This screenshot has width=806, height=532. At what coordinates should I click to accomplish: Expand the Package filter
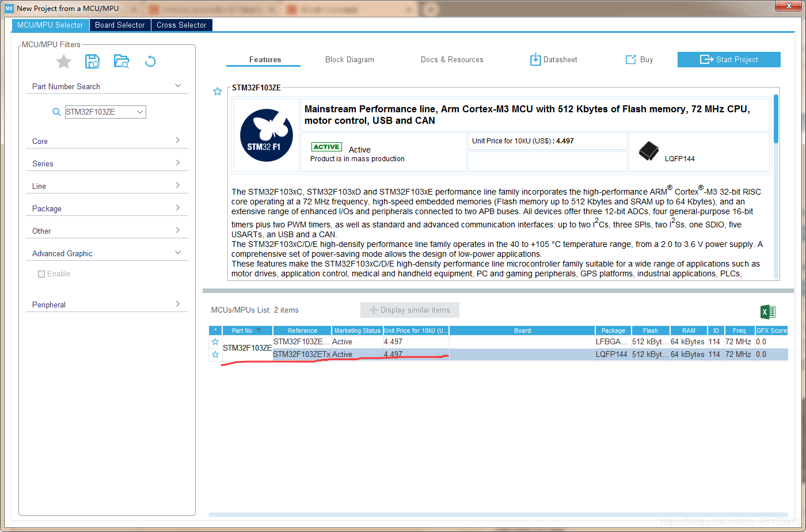pyautogui.click(x=178, y=208)
